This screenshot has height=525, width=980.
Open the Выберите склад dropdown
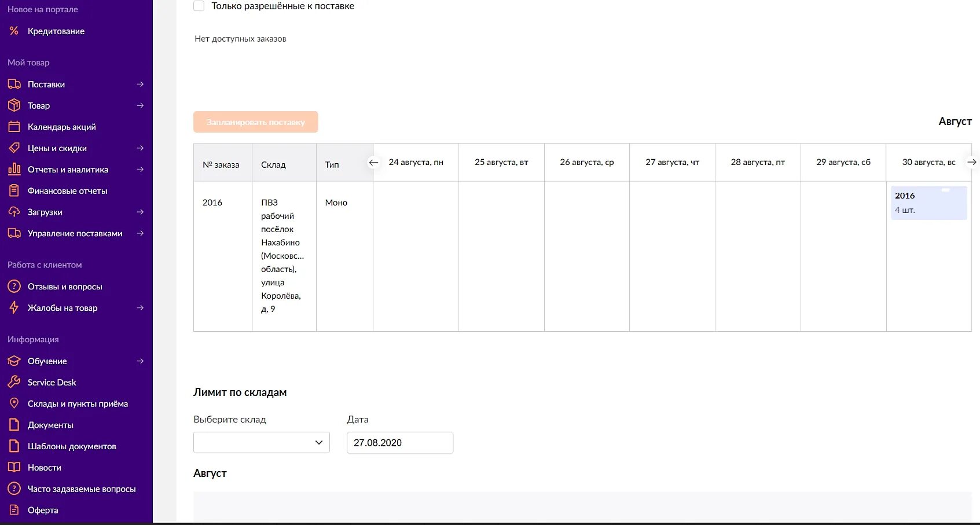click(262, 442)
